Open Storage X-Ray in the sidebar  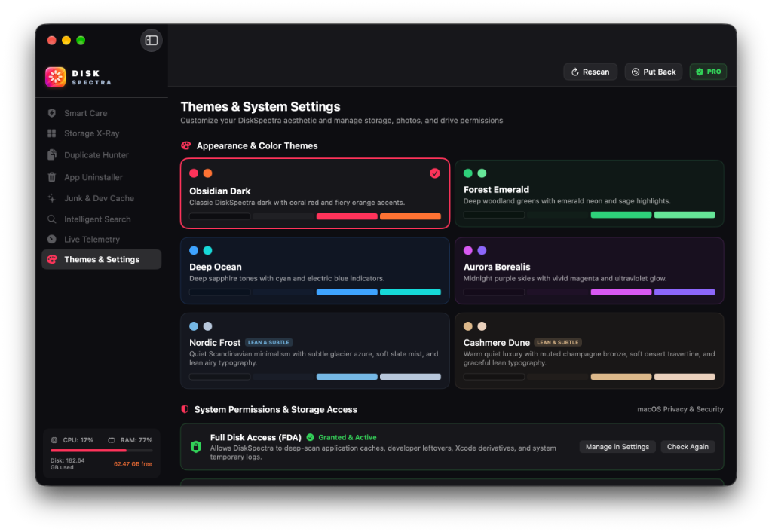[102, 133]
